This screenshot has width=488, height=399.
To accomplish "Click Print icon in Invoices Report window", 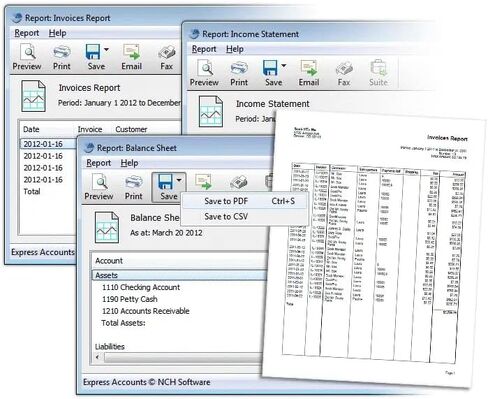I will (x=62, y=57).
